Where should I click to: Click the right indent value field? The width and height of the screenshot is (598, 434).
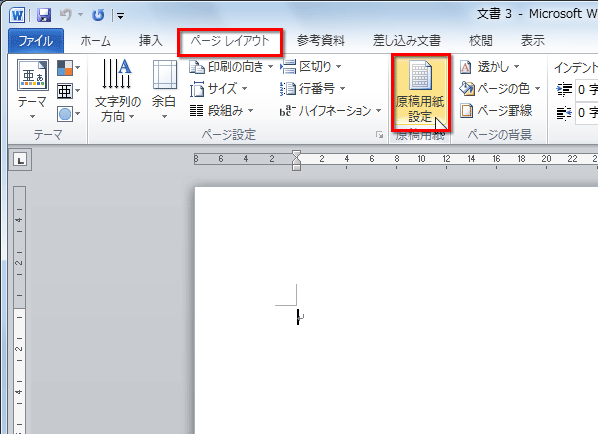(587, 113)
